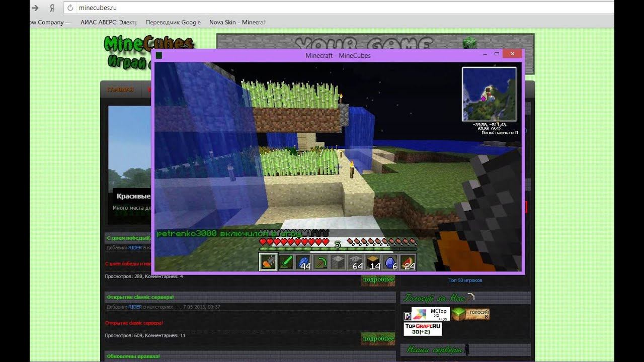Viewport: 644px width, 362px height.
Task: Click the leaves block icon on banner
Action: pyautogui.click(x=469, y=43)
